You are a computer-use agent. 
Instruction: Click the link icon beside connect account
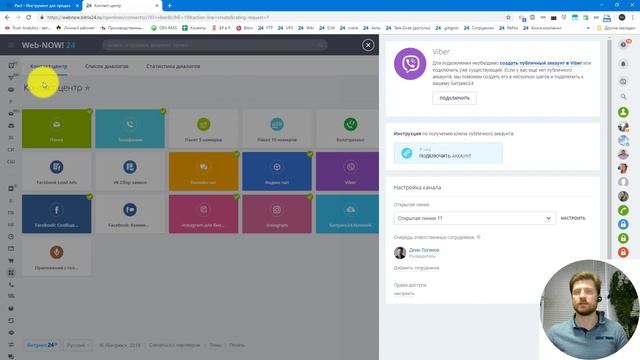tap(407, 153)
